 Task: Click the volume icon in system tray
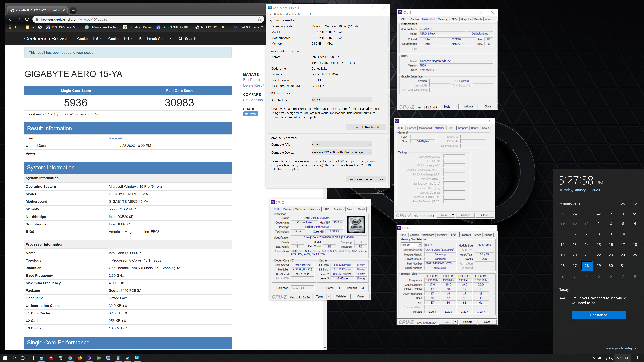point(611,358)
